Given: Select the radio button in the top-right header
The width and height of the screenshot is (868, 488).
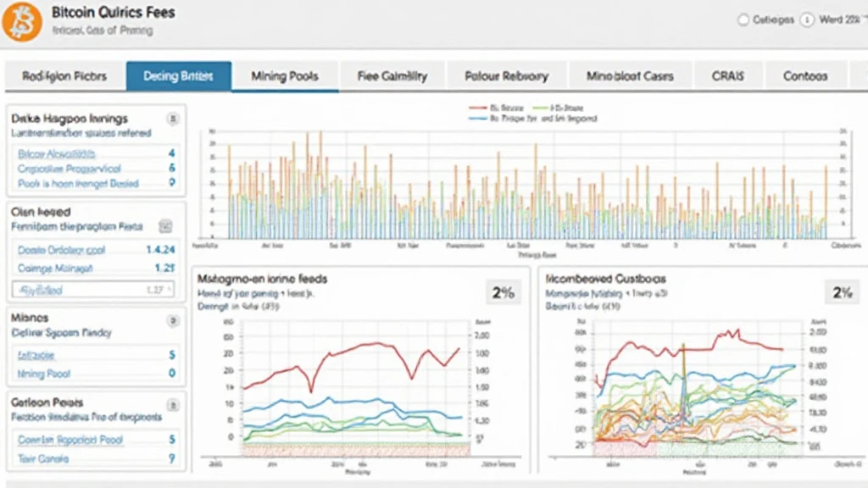Looking at the screenshot, I should (743, 19).
